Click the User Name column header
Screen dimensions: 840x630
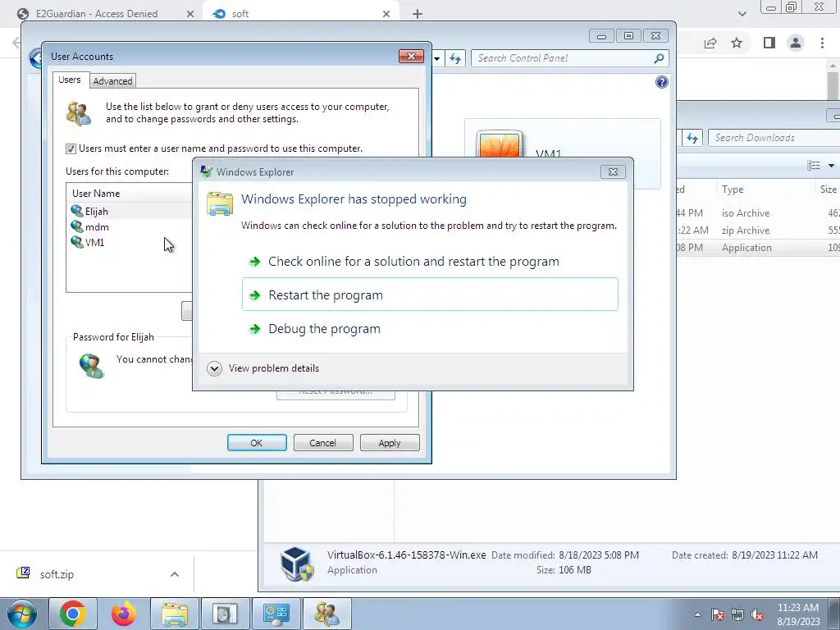(129, 194)
